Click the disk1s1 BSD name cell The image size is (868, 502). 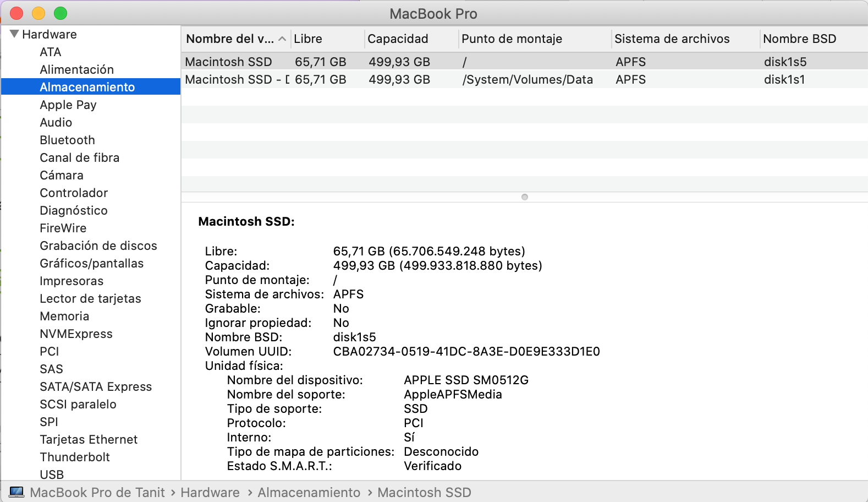click(x=784, y=79)
